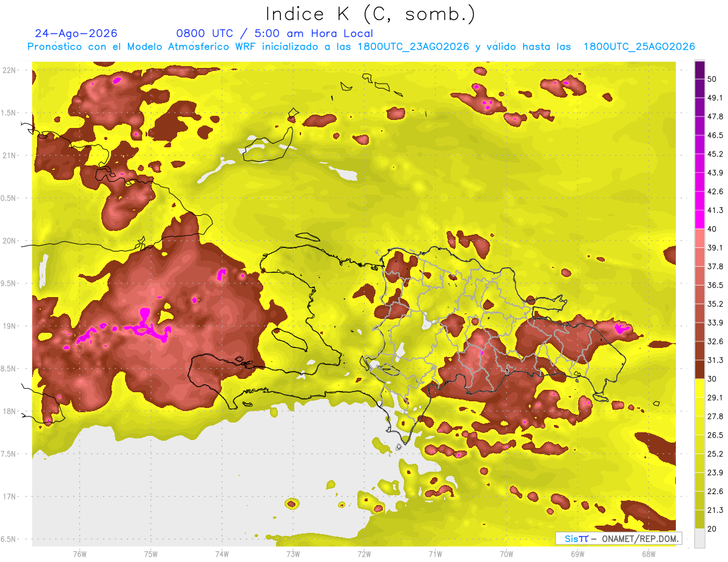Click the colorbar label '49.1'
Viewport: 728px width, 562px height.
point(715,98)
